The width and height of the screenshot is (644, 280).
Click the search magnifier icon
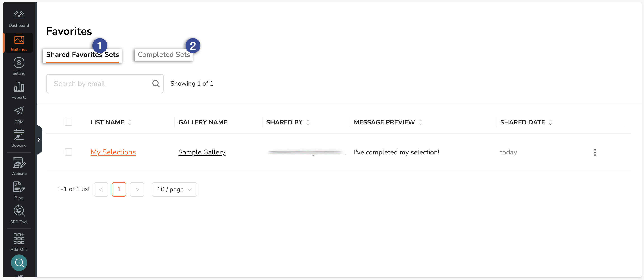pyautogui.click(x=155, y=83)
